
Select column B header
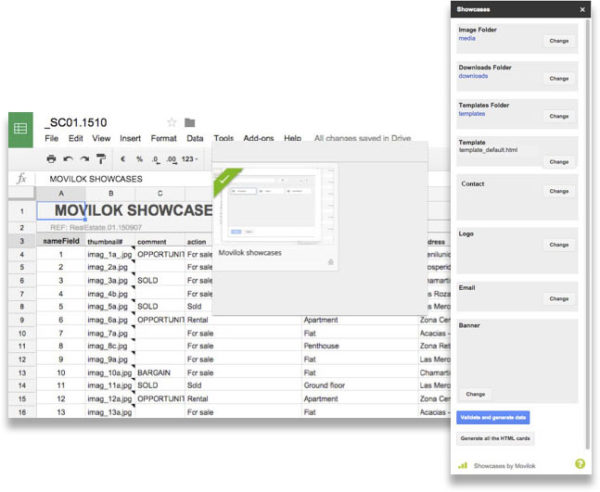coord(111,193)
